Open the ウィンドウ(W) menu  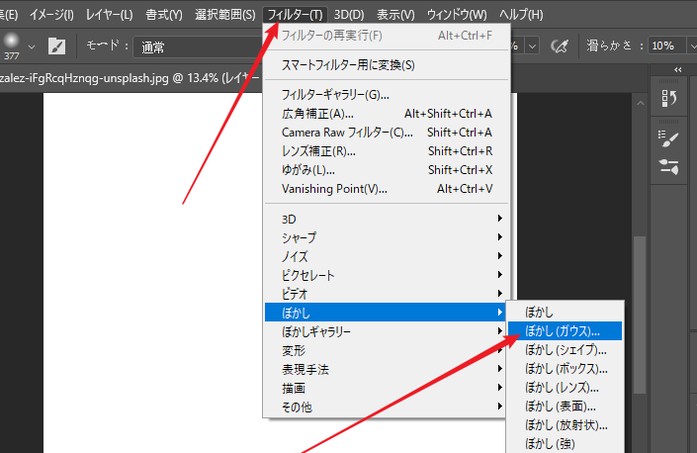pyautogui.click(x=457, y=15)
